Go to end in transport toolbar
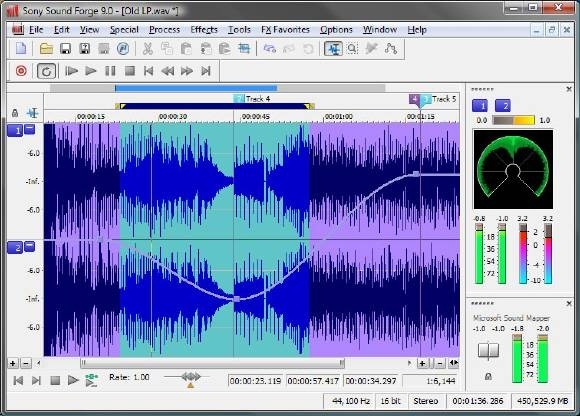Image resolution: width=580 pixels, height=416 pixels. (x=206, y=71)
